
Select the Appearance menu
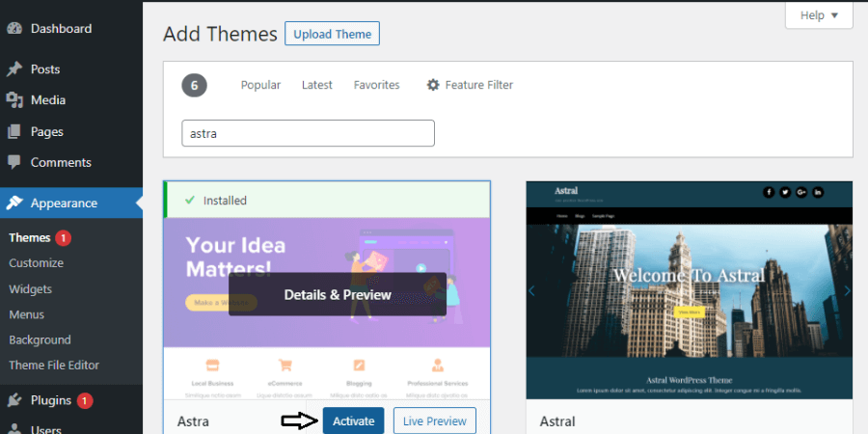point(70,203)
